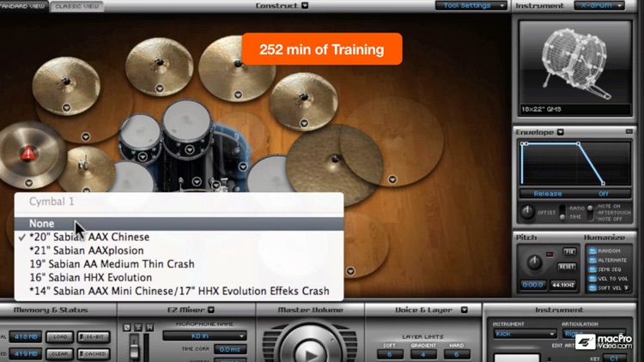Choose 14" Sabian AAX Mini Chinese/17" HHX Evolution Effeks Crash
The height and width of the screenshot is (362, 644).
179,291
